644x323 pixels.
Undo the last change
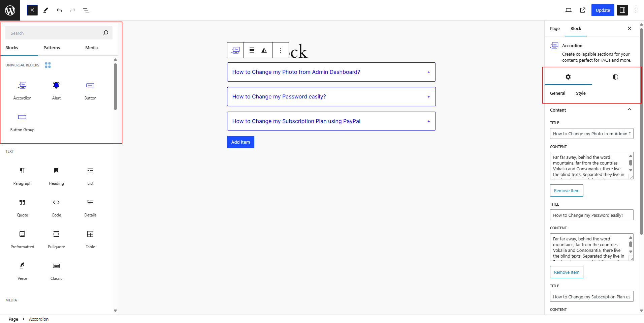pyautogui.click(x=59, y=10)
